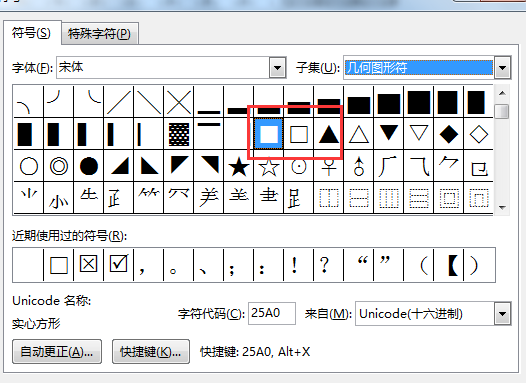Select the hollow square symbol □
Screen dimensions: 526x383
pyautogui.click(x=299, y=134)
